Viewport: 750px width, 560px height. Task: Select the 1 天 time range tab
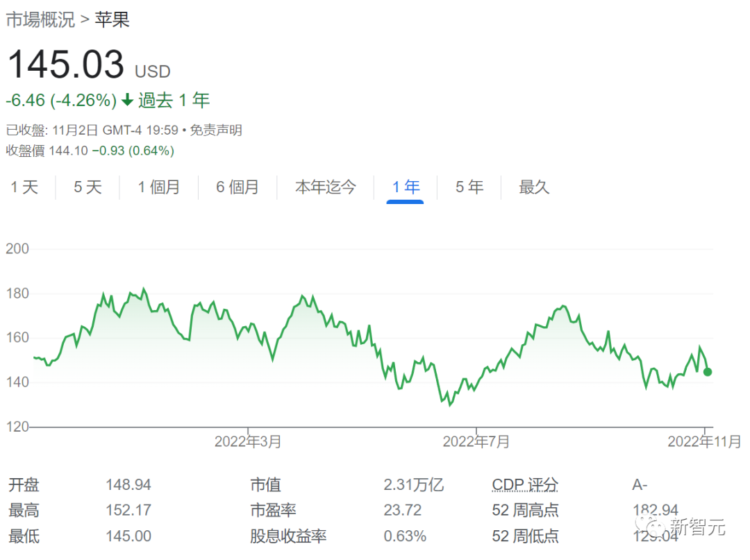[x=24, y=187]
